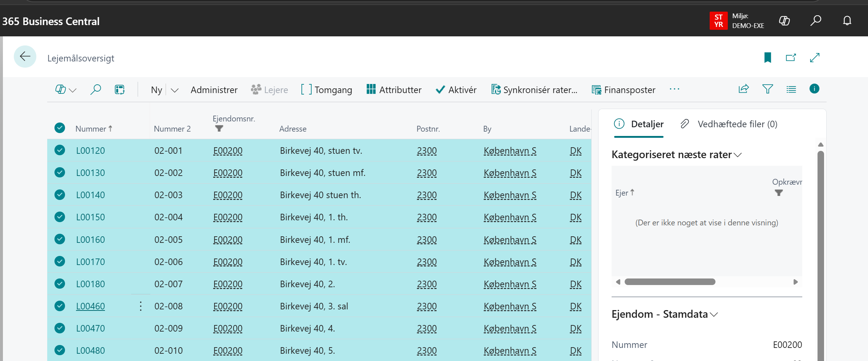Open the search magnifier in top bar
This screenshot has width=868, height=361.
815,20
